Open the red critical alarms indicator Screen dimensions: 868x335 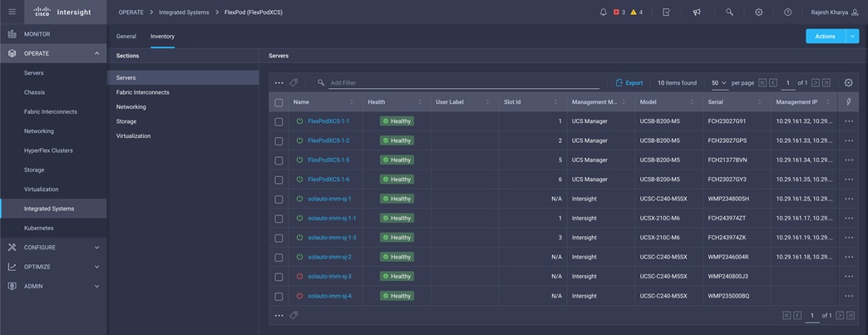[x=619, y=12]
